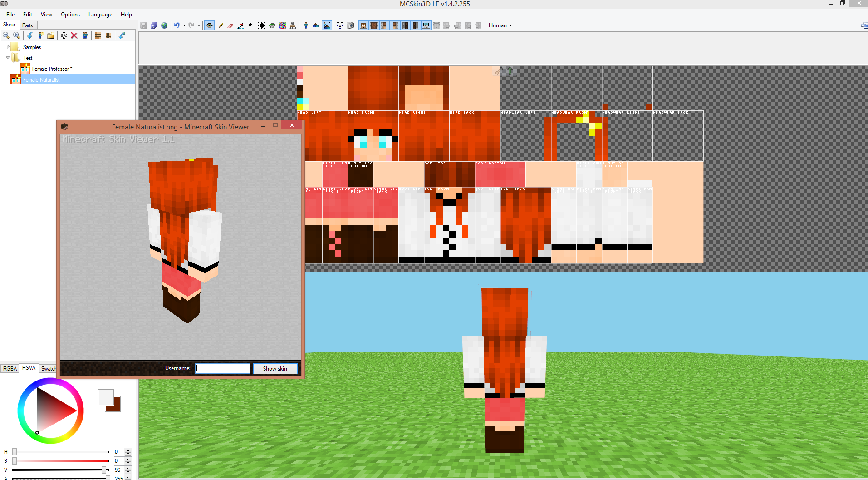Viewport: 868px width, 480px height.
Task: Switch to 3D perspective view icon
Action: click(306, 25)
